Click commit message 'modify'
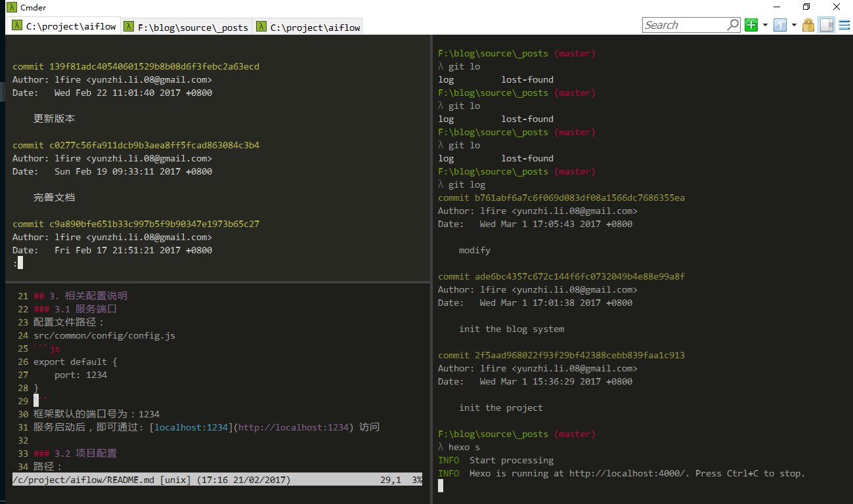This screenshot has height=504, width=853. [475, 250]
